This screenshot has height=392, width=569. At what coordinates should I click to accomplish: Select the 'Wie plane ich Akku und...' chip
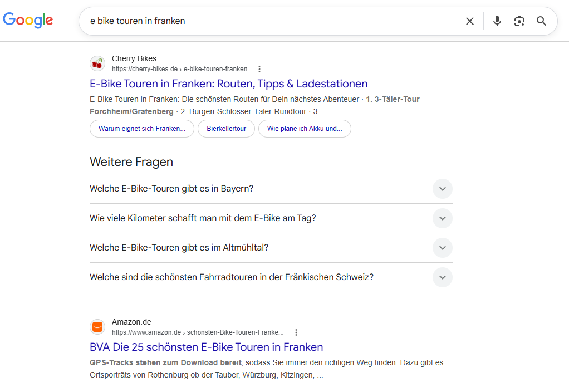[x=305, y=129]
